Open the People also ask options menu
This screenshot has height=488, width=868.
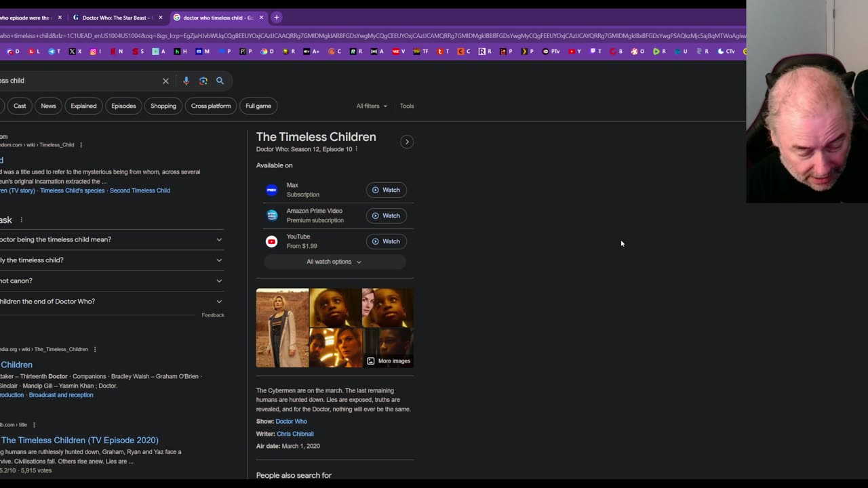[22, 220]
